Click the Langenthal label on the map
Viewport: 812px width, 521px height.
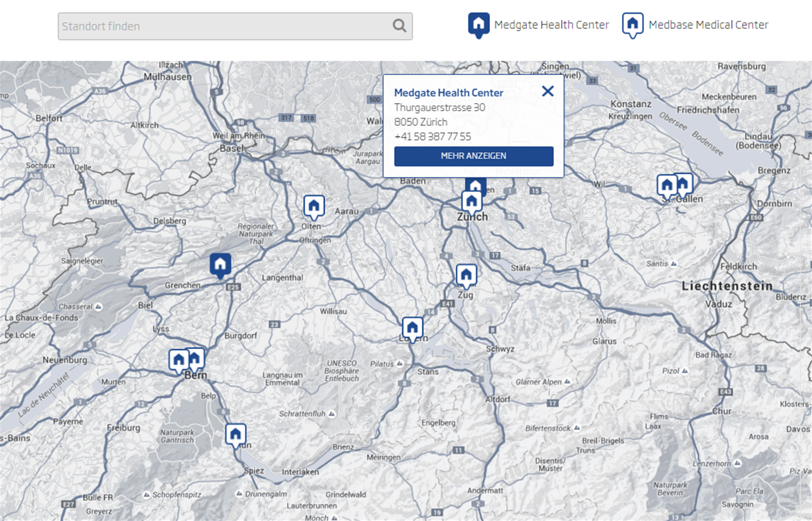[x=282, y=278]
